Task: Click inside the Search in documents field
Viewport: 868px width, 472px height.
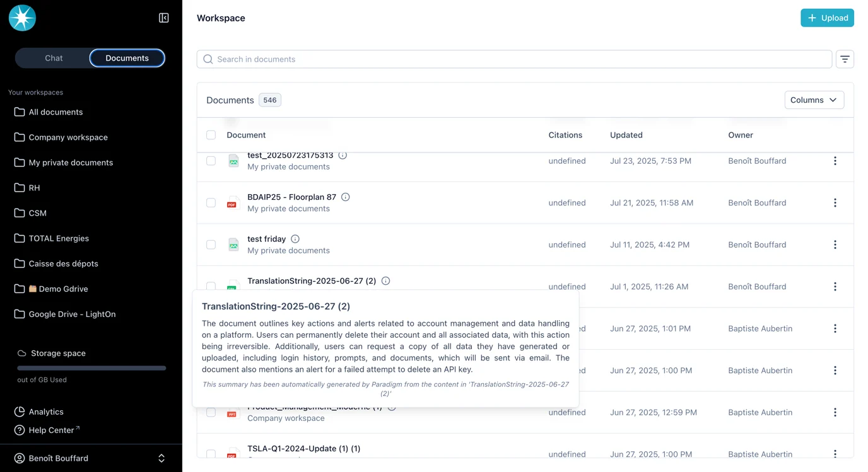Action: click(x=442, y=59)
